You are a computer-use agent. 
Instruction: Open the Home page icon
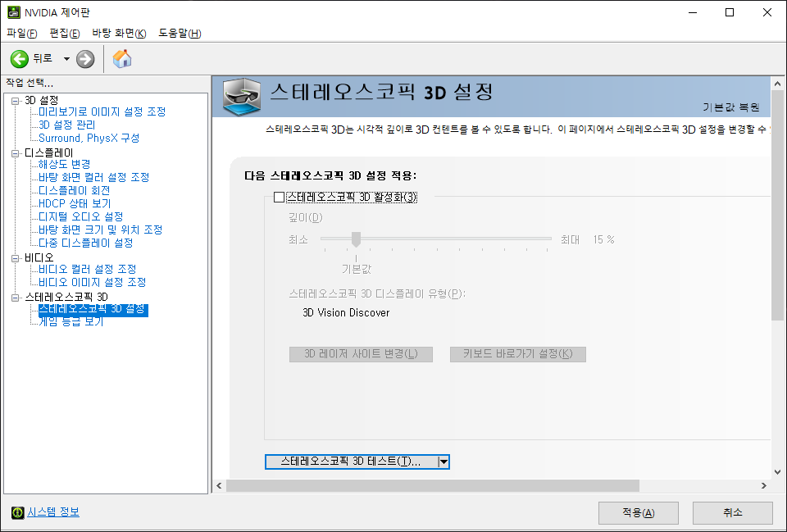[x=122, y=59]
